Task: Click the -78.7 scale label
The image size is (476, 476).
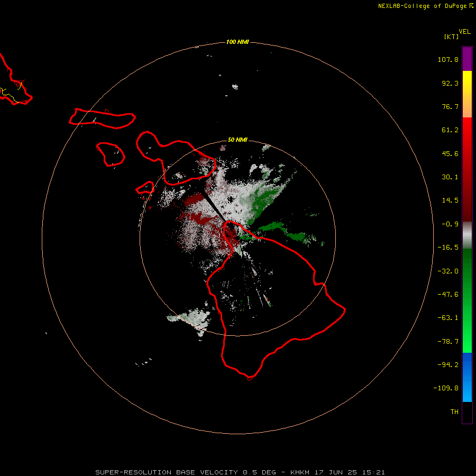Action: [448, 342]
